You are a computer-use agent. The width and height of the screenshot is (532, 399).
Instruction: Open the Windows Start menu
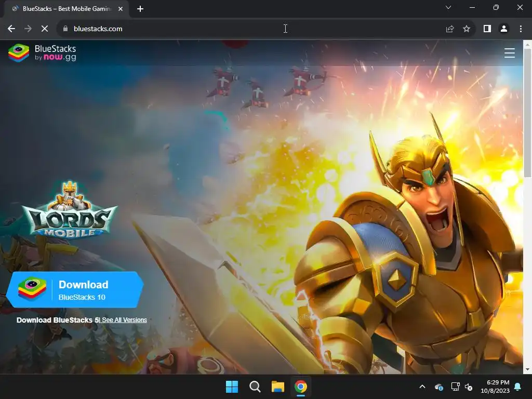tap(232, 387)
